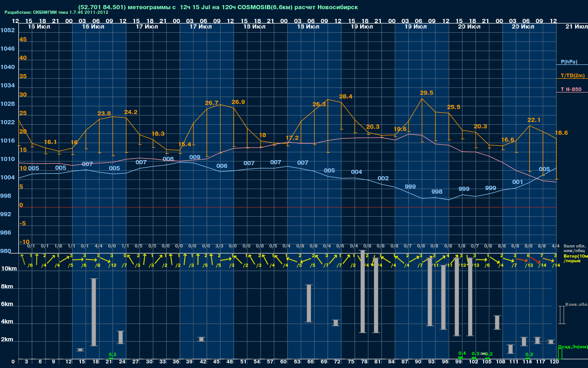
Task: Click the 998 pressure value label
Action: coord(437,192)
